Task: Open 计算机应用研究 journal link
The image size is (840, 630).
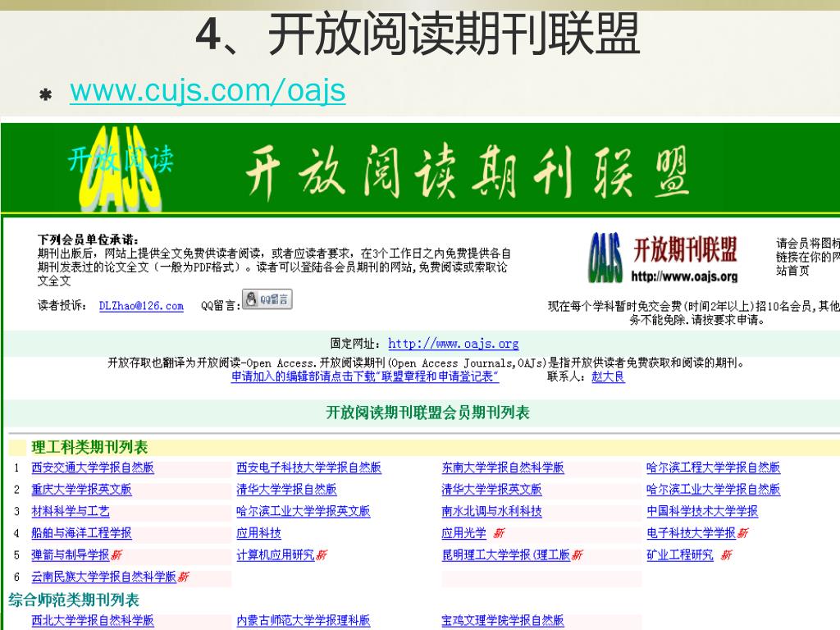Action: point(276,555)
